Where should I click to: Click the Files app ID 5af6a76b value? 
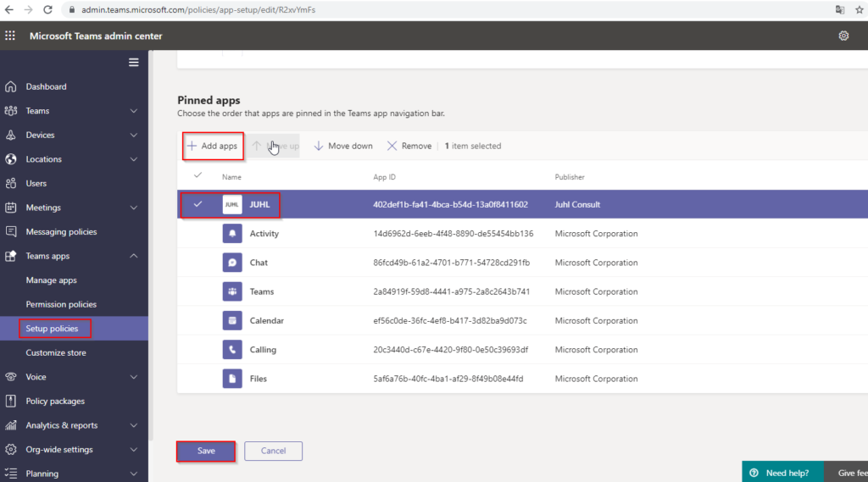(x=448, y=379)
